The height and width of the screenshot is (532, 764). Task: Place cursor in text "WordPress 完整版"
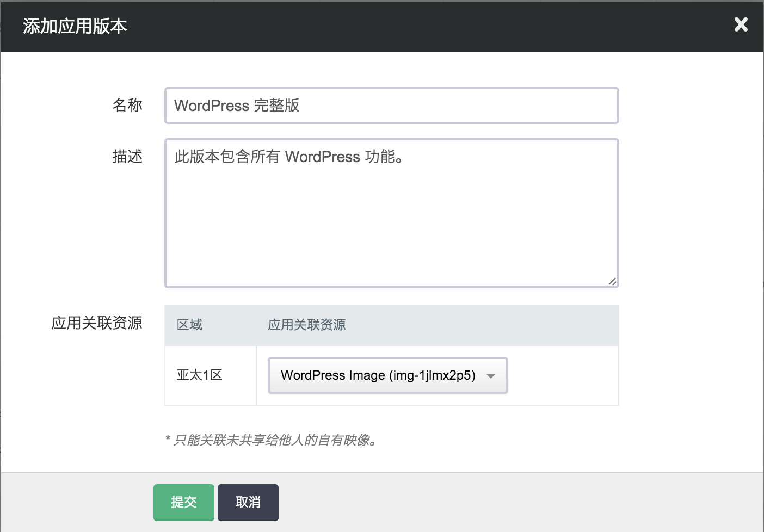[237, 106]
